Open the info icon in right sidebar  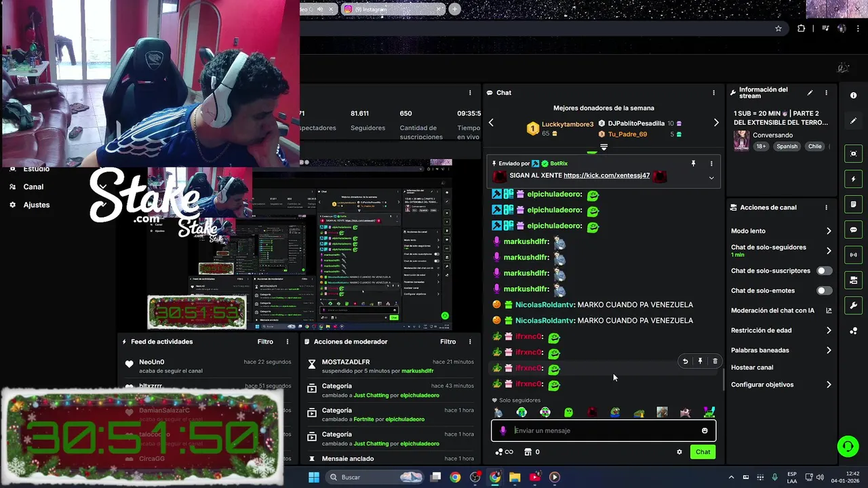[853, 96]
